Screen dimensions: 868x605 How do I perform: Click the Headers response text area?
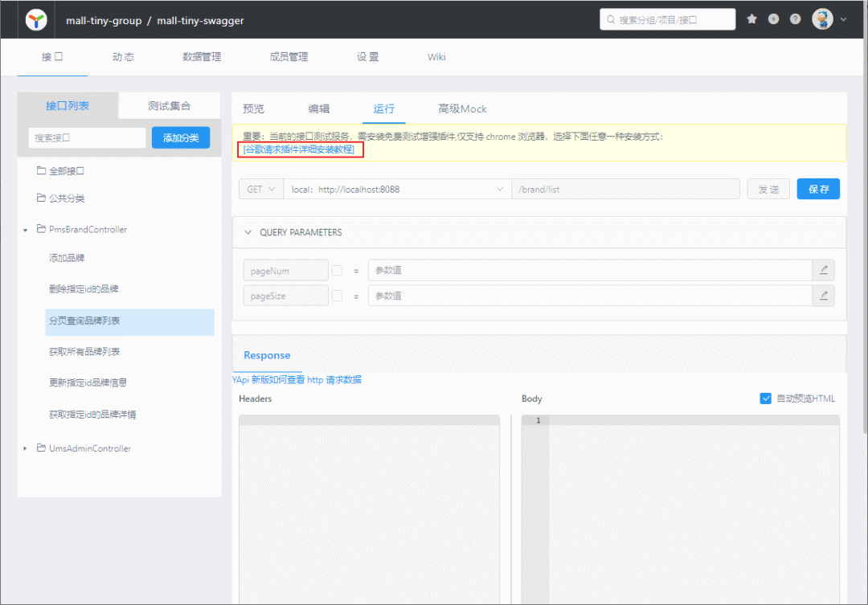pos(369,509)
